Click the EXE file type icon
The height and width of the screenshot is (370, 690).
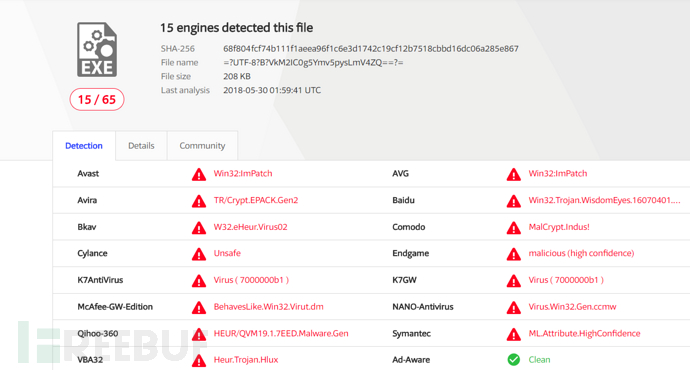(x=97, y=50)
